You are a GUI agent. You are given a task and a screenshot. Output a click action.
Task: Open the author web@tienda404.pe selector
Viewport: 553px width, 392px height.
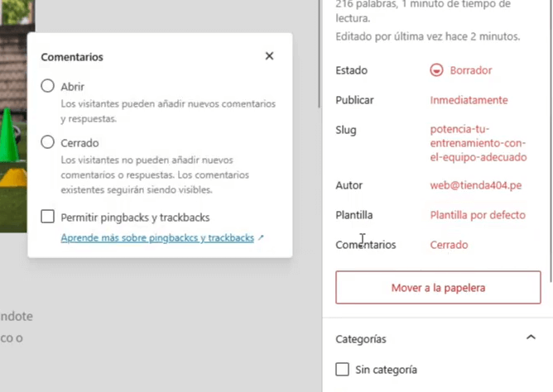click(475, 185)
